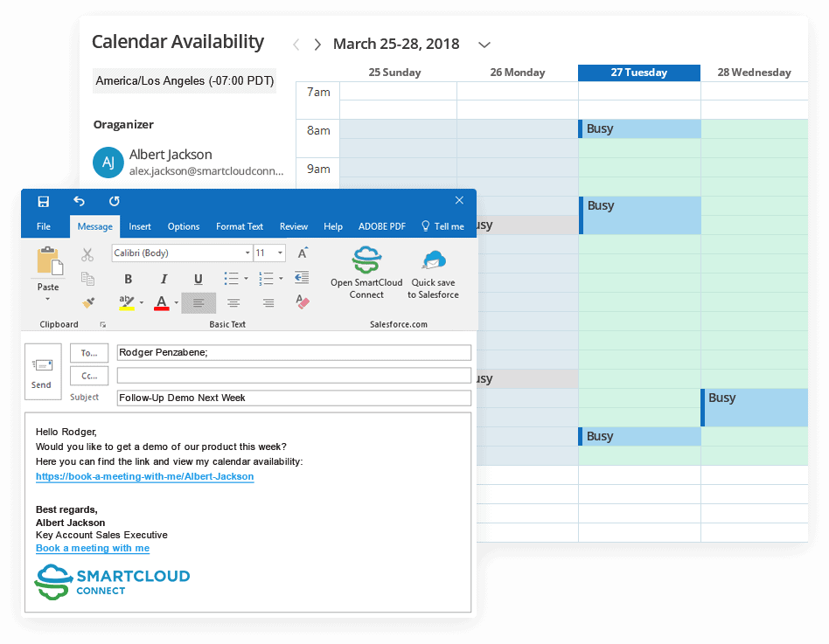Select the Message ribbon tab
The width and height of the screenshot is (829, 644).
95,226
